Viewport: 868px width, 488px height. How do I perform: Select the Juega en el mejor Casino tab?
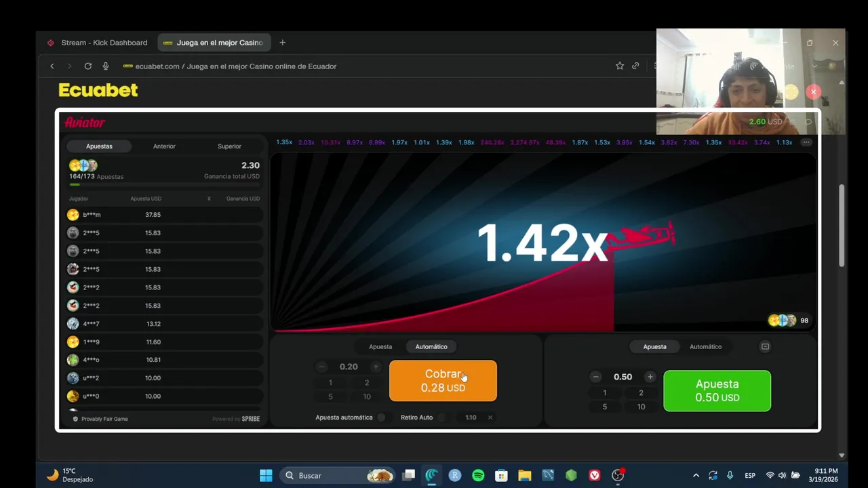coord(214,42)
